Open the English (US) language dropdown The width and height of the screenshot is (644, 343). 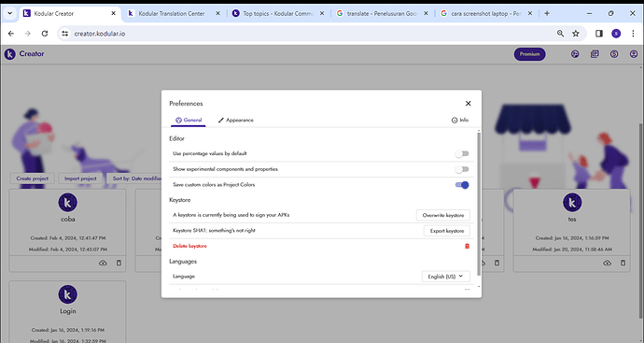click(445, 277)
